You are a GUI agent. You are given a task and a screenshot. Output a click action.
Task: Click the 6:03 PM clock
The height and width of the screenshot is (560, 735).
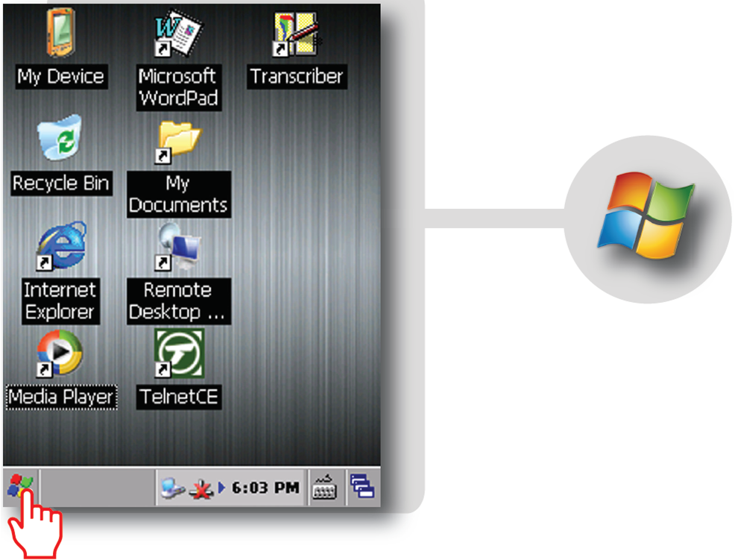(266, 488)
